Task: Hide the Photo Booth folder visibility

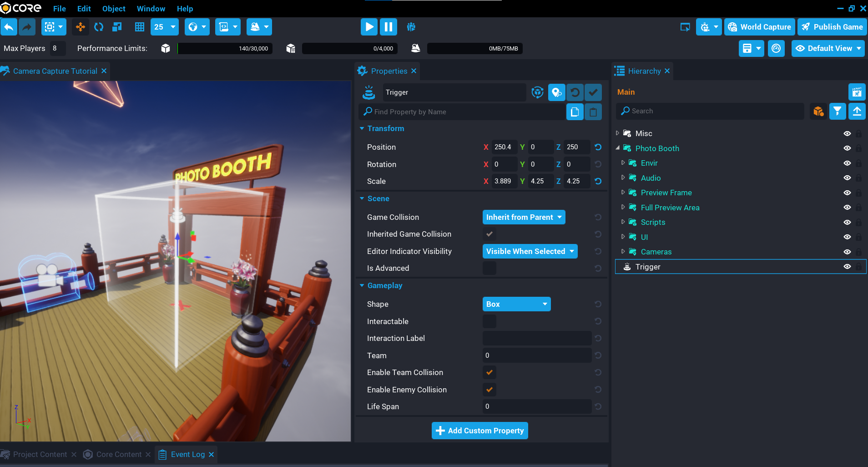Action: pyautogui.click(x=847, y=148)
